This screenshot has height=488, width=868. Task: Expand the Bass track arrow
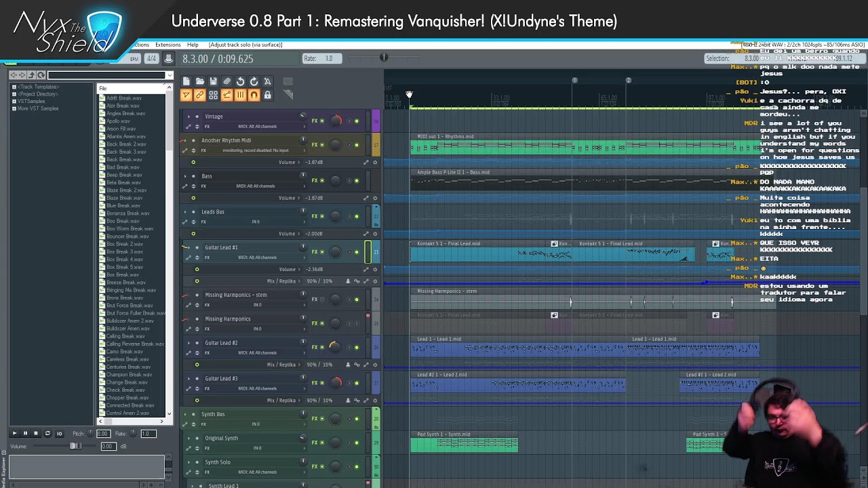186,176
